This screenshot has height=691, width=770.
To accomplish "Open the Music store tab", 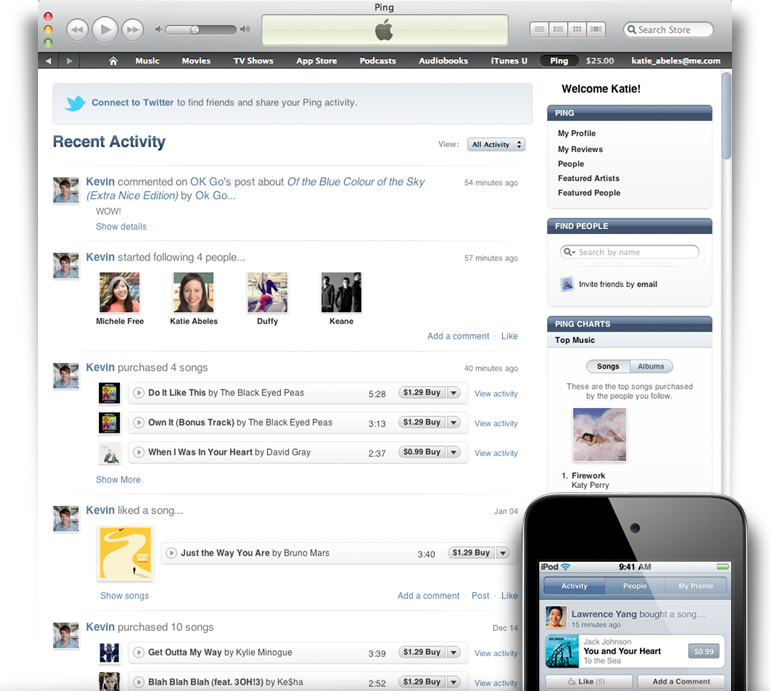I will (147, 61).
